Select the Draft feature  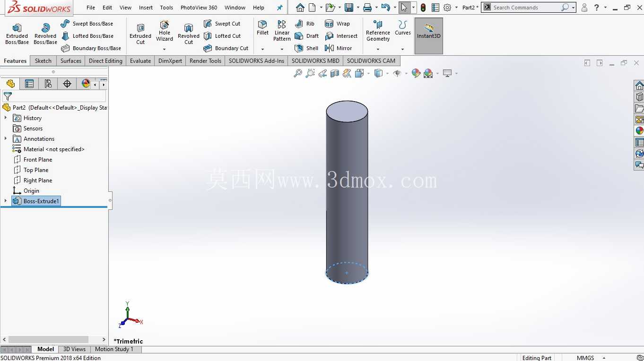(x=306, y=36)
